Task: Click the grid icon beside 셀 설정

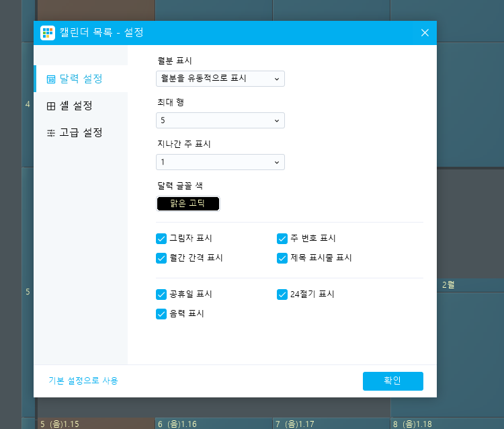Action: [x=51, y=106]
